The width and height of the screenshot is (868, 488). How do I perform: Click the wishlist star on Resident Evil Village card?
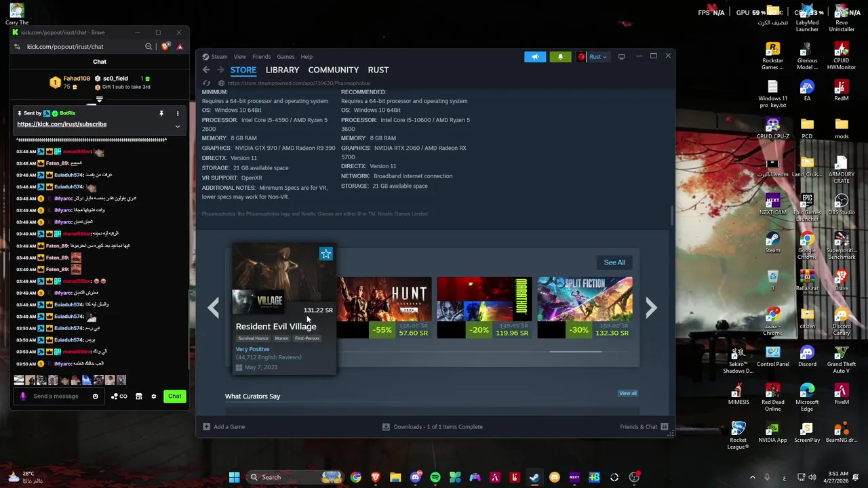326,254
